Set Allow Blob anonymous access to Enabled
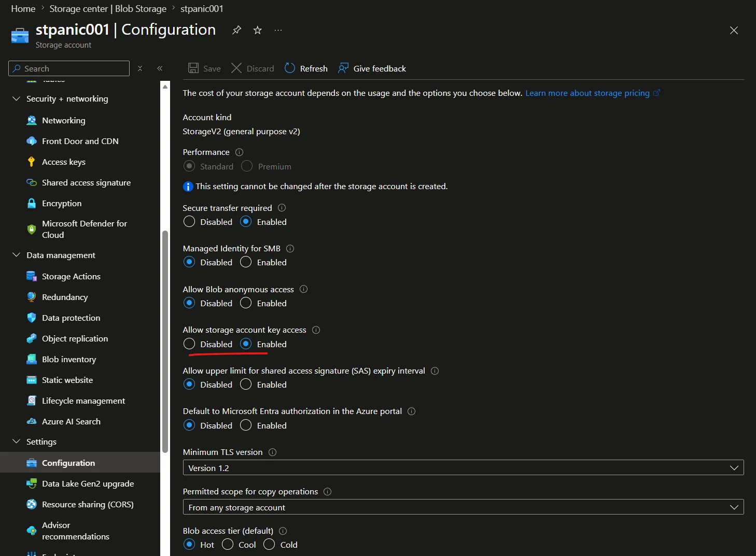The height and width of the screenshot is (556, 756). (x=246, y=303)
